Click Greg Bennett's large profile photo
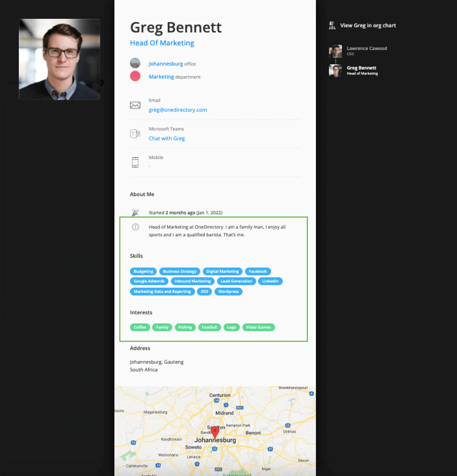The width and height of the screenshot is (457, 476). (x=59, y=59)
